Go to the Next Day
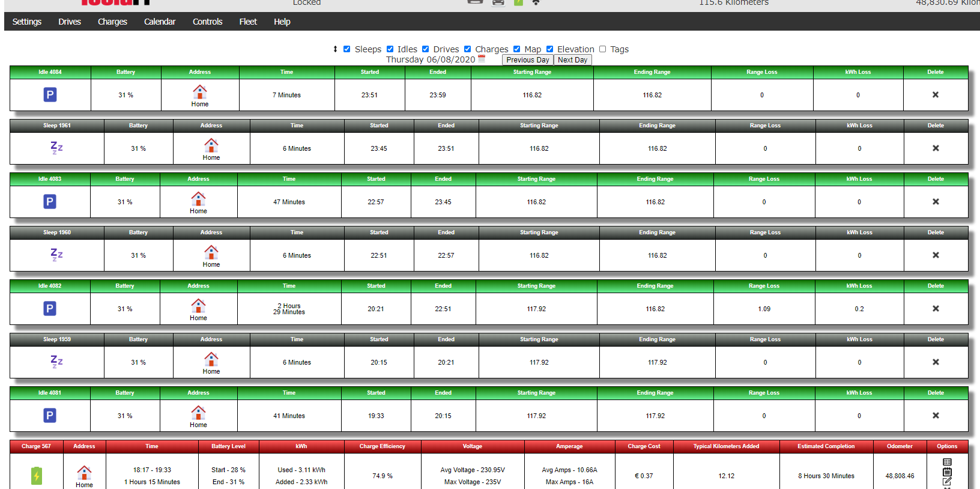 click(573, 60)
